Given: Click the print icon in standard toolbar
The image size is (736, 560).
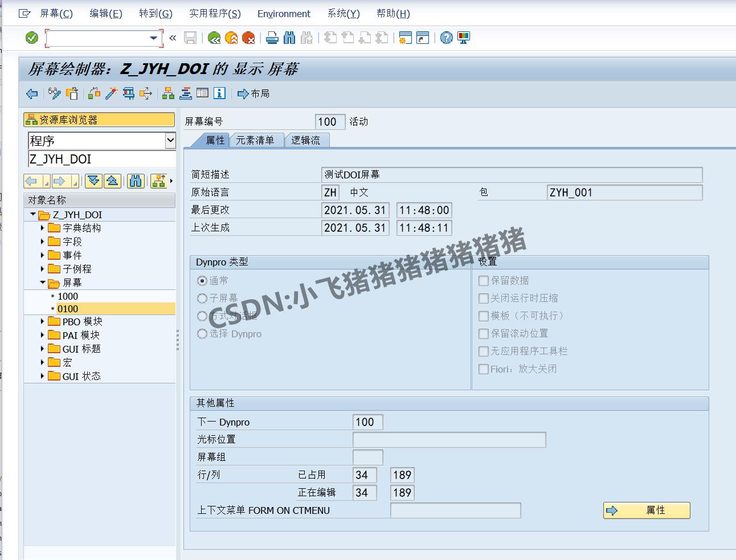Looking at the screenshot, I should [272, 38].
